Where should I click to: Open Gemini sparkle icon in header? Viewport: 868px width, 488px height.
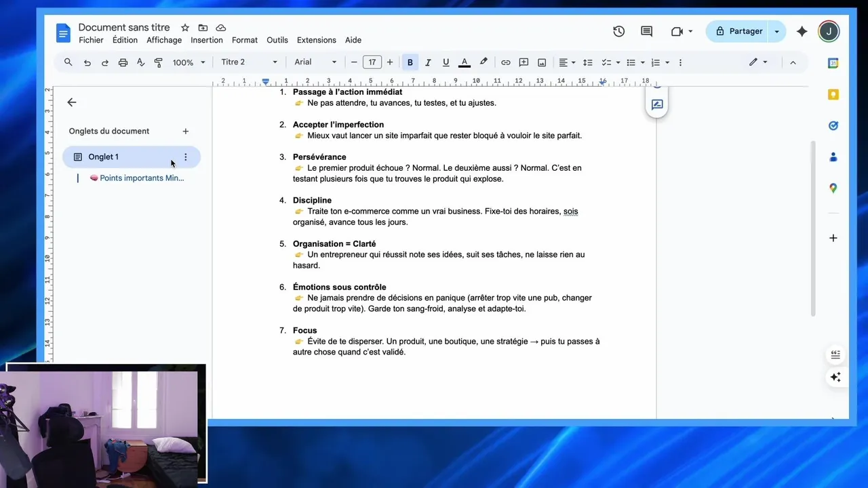(x=802, y=31)
